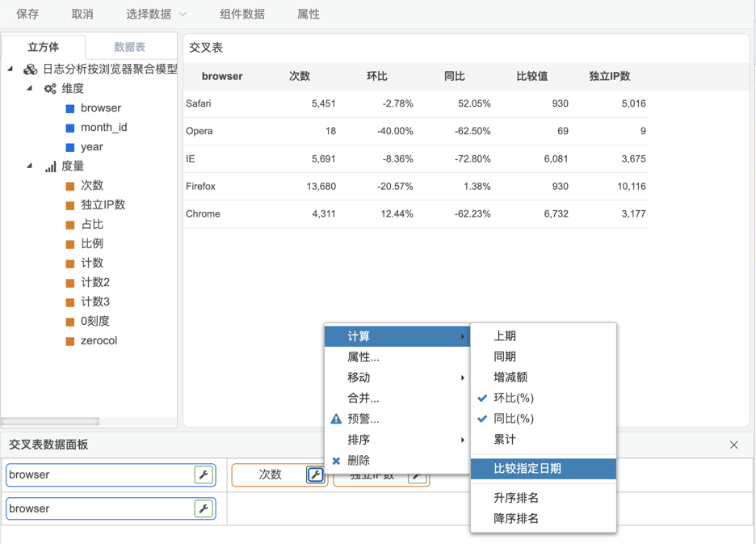
Task: Click the left panel horizontal scrollbar
Action: pyautogui.click(x=50, y=421)
